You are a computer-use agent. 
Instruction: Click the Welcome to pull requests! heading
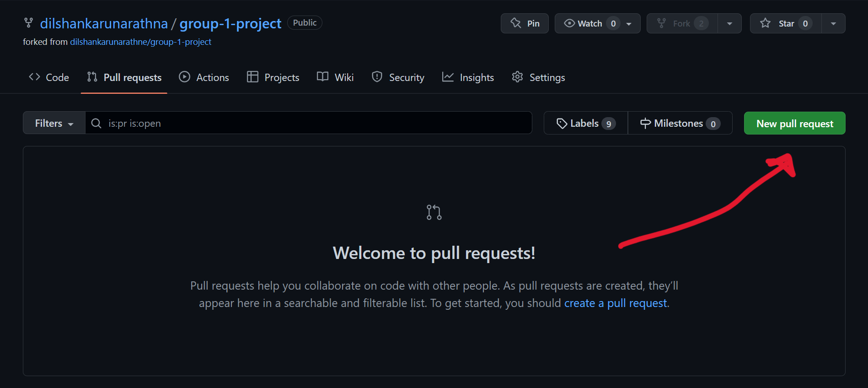point(434,253)
